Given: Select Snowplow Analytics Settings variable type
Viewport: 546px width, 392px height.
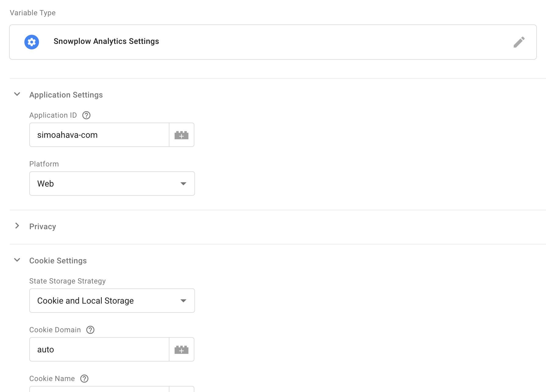Looking at the screenshot, I should click(273, 42).
